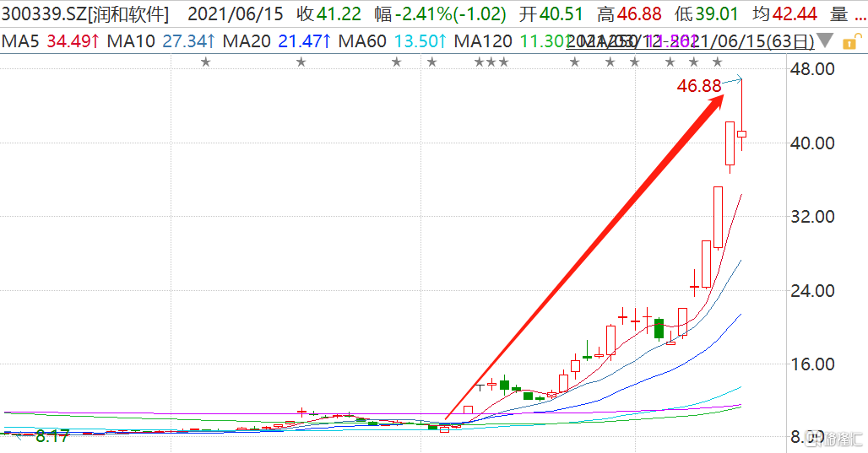Click the green 8.17 lowest price label
Image resolution: width=868 pixels, height=453 pixels.
(x=52, y=436)
